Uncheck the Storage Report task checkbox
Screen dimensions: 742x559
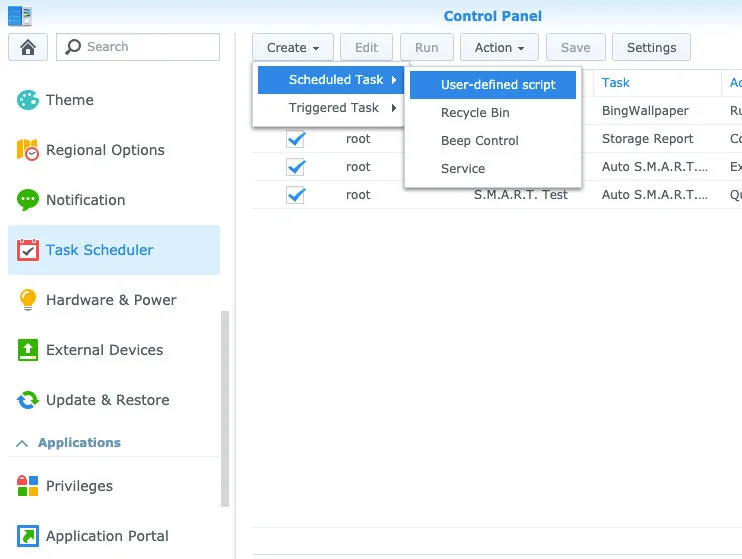click(x=296, y=139)
